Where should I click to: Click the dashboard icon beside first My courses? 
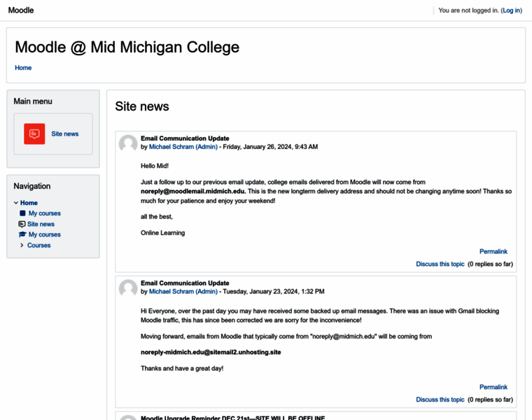(22, 213)
